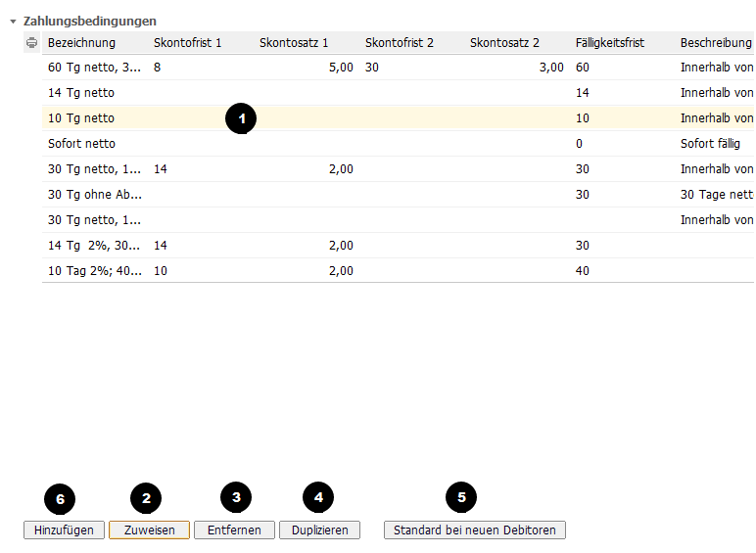Click the Beschreibung column header
Image resolution: width=756 pixels, height=553 pixels.
coord(716,43)
